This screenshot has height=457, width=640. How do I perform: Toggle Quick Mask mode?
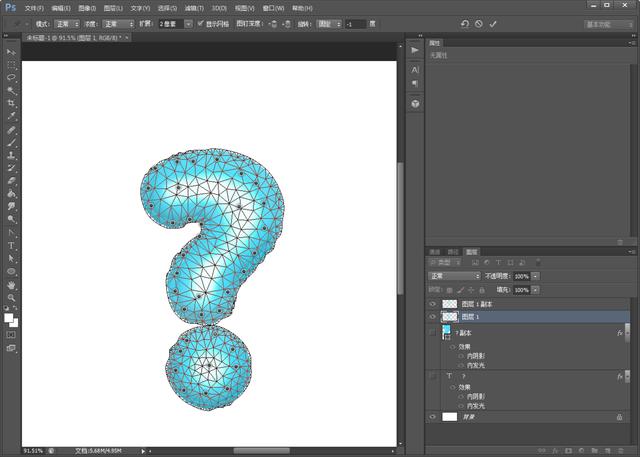11,335
